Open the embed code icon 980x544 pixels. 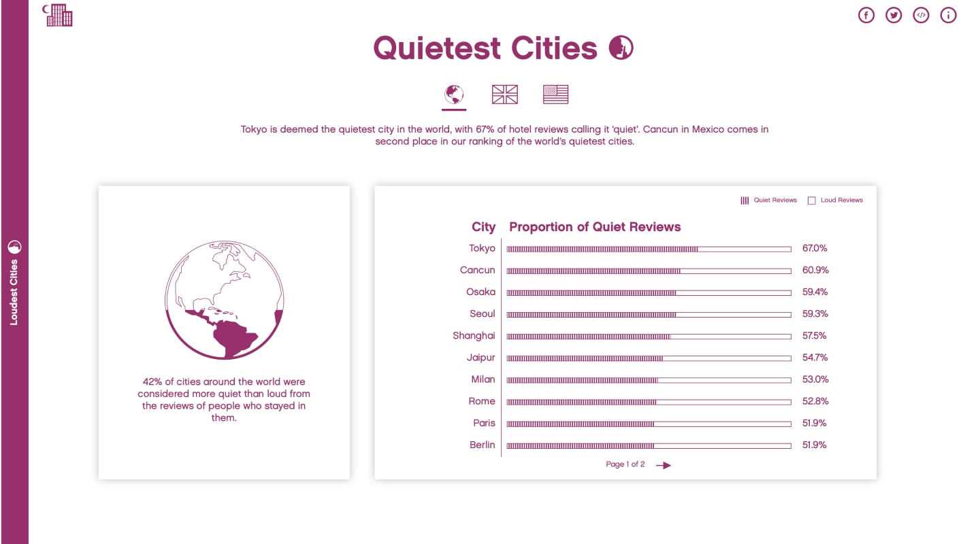click(921, 15)
